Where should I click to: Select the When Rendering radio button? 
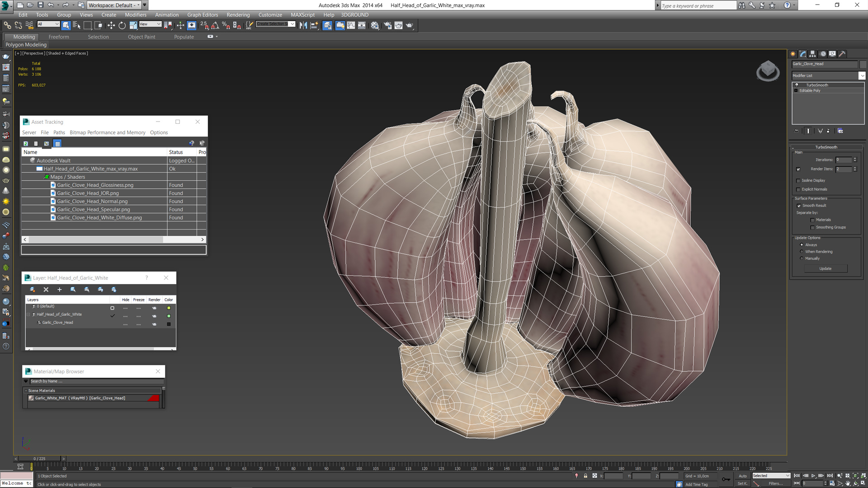[x=802, y=252]
